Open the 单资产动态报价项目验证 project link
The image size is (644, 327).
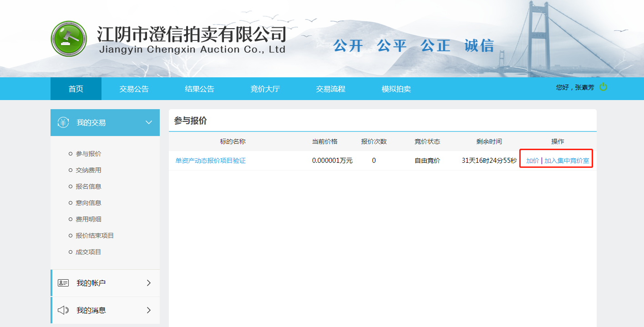(211, 161)
